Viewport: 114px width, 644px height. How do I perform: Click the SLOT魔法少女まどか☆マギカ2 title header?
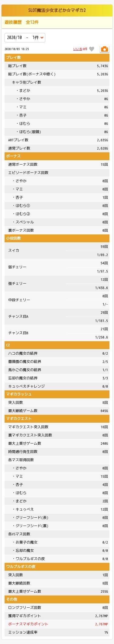[57, 11]
